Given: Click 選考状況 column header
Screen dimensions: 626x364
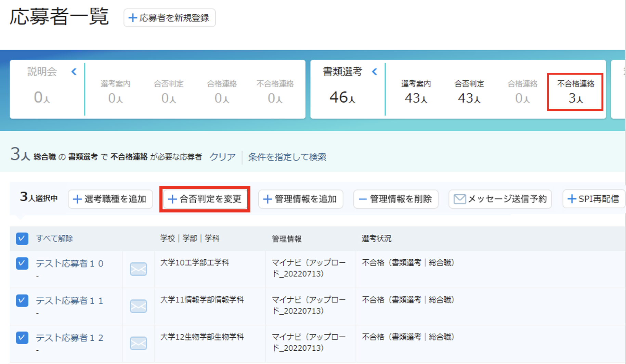Looking at the screenshot, I should point(377,238).
